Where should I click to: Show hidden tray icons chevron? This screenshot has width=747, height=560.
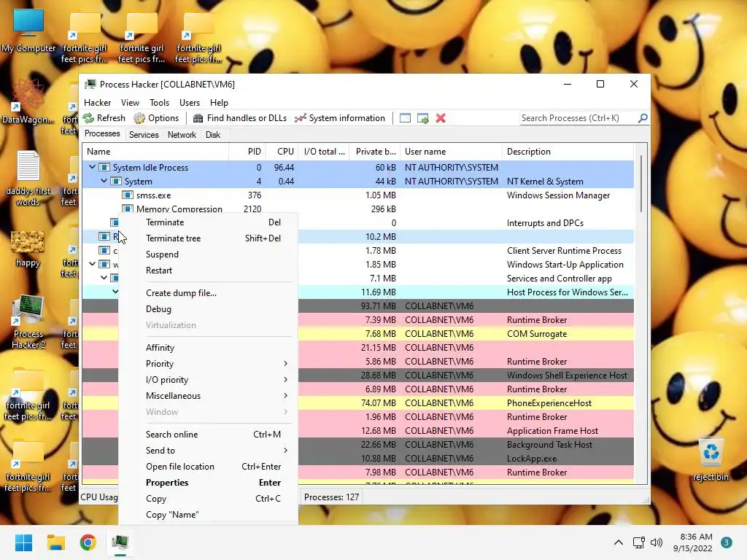[x=619, y=542]
